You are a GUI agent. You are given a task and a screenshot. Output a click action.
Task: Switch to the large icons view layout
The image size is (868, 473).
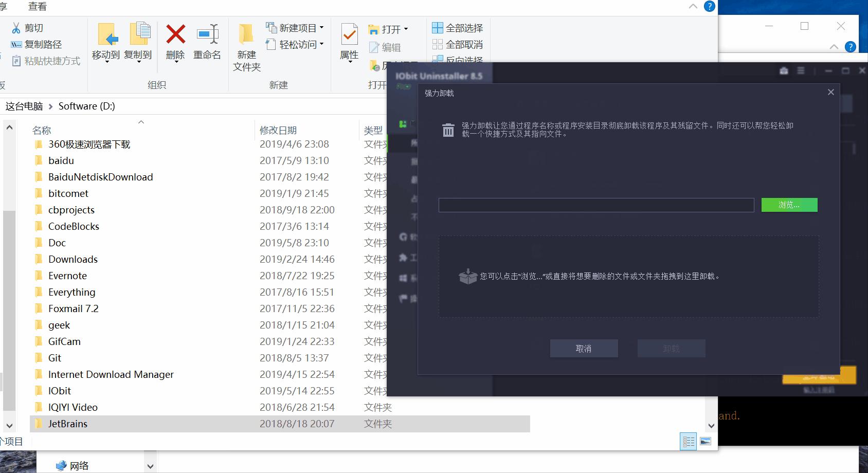706,441
